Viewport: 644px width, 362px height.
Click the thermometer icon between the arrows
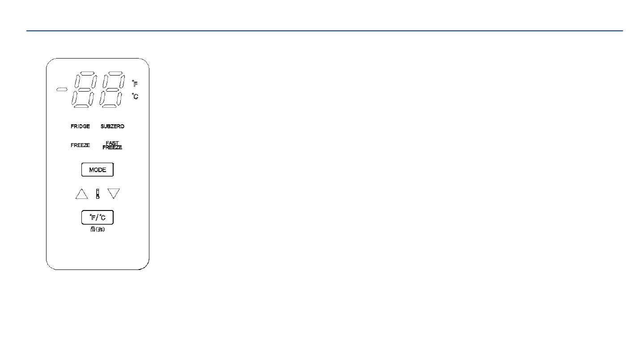[97, 194]
